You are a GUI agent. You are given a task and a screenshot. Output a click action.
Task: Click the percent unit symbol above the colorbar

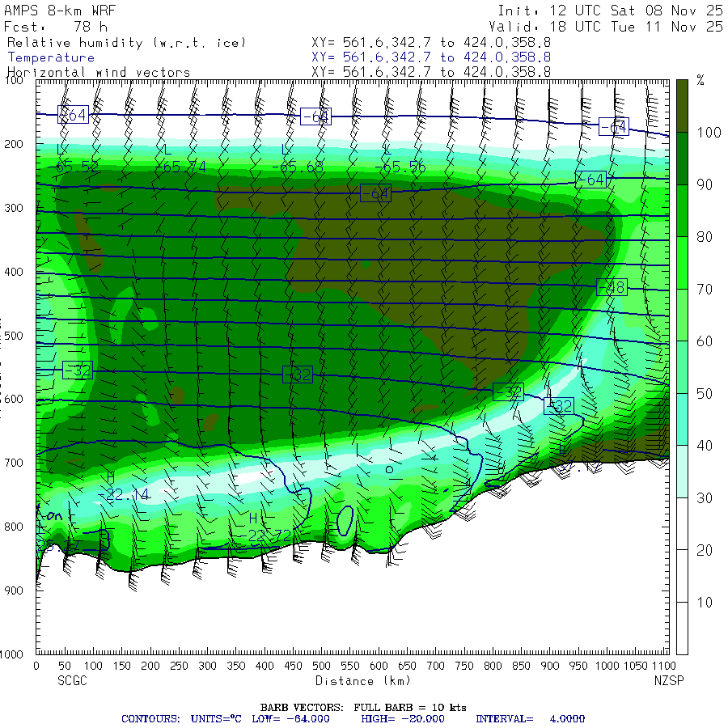coord(700,80)
